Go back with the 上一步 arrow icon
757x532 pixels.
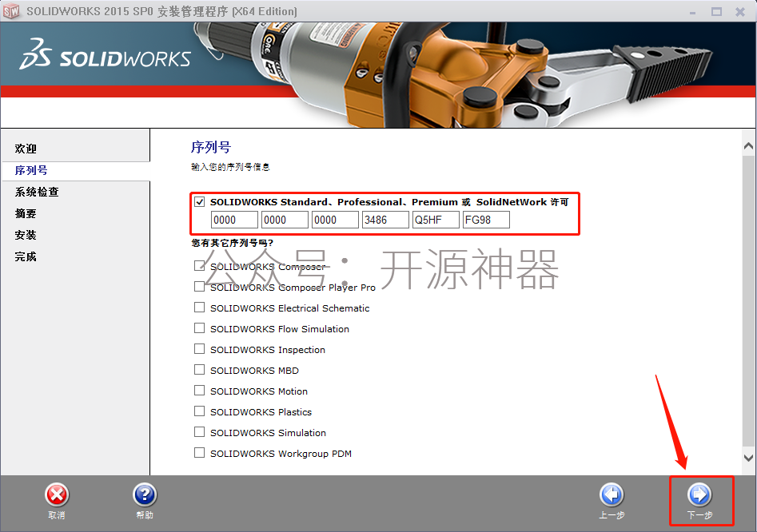612,495
